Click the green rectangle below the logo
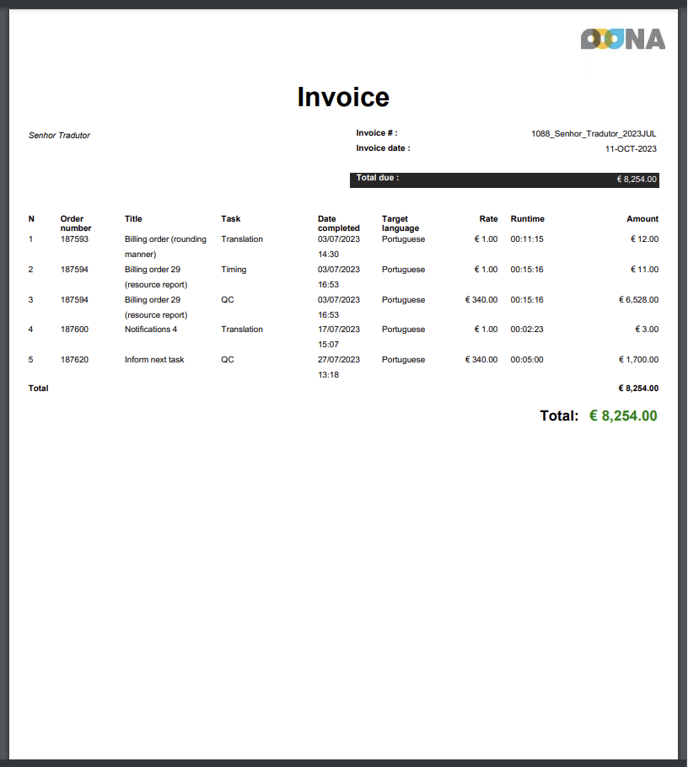The image size is (688, 767). click(620, 66)
